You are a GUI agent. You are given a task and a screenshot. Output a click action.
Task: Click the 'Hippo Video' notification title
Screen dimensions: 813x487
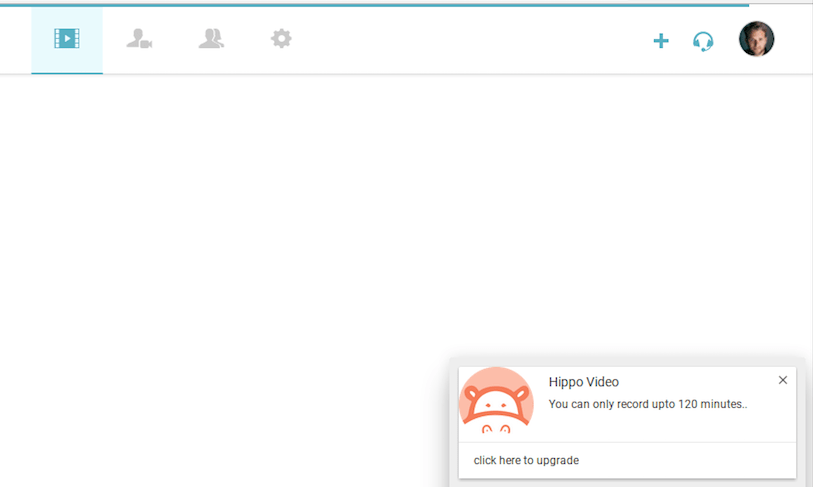click(583, 382)
